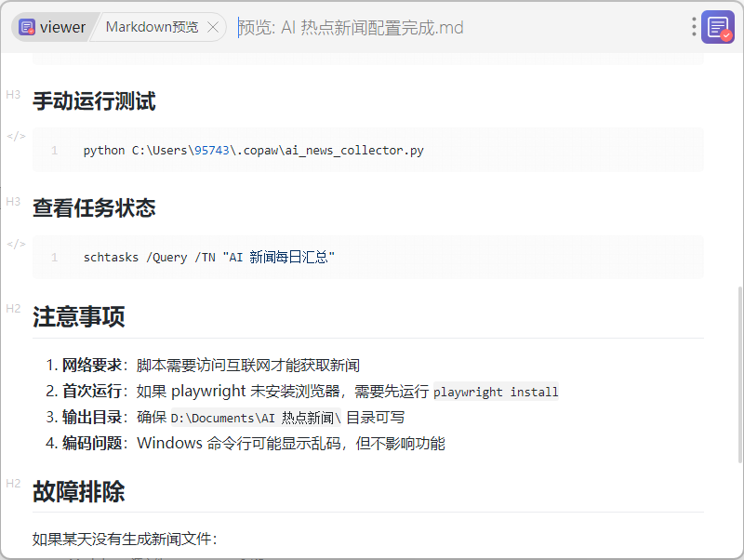Click the code block icon beside the python command

[x=16, y=136]
